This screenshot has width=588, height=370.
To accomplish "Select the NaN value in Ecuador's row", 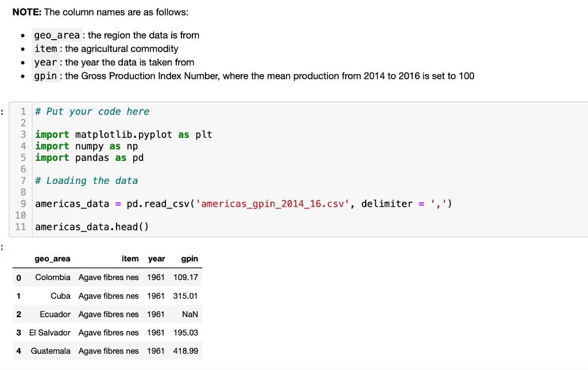I will coord(190,314).
